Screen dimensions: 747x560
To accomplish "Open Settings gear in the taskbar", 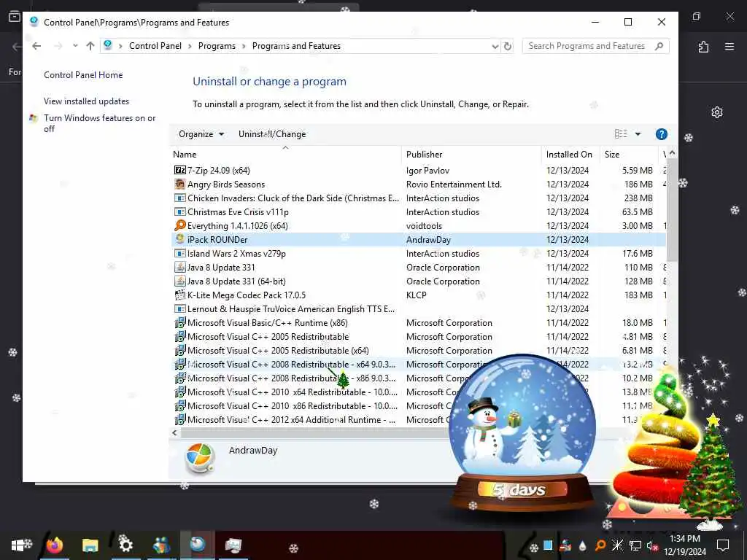I will [125, 545].
